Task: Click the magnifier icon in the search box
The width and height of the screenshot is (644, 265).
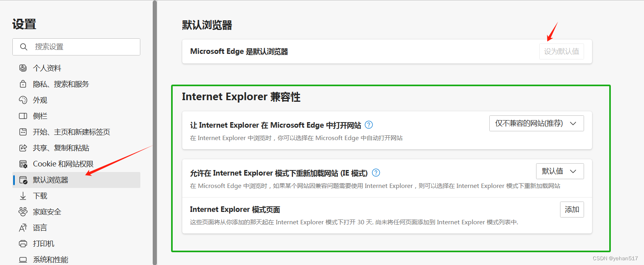Action: (24, 47)
